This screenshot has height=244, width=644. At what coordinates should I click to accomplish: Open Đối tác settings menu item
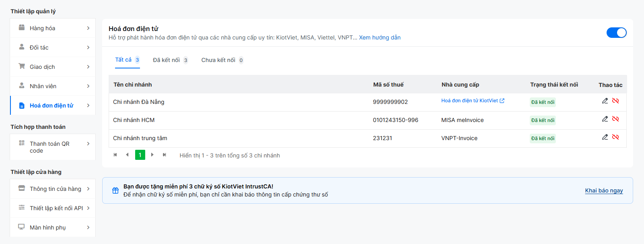53,48
